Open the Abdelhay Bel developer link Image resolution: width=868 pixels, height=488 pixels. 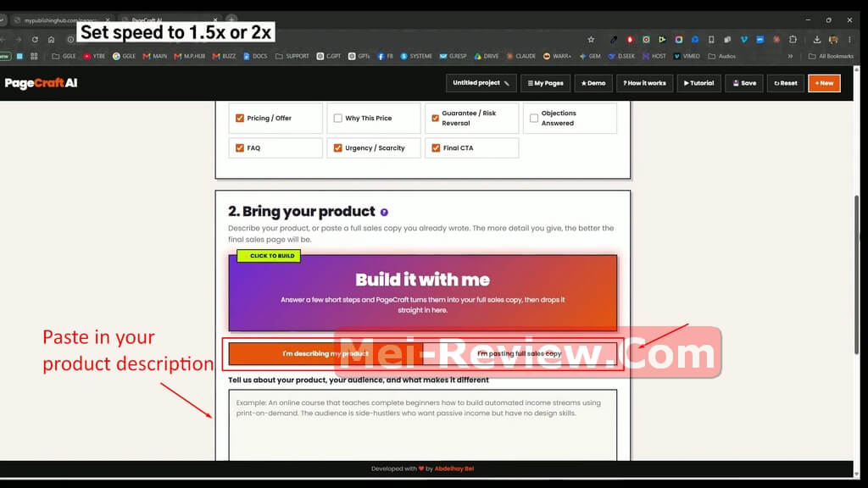(454, 469)
